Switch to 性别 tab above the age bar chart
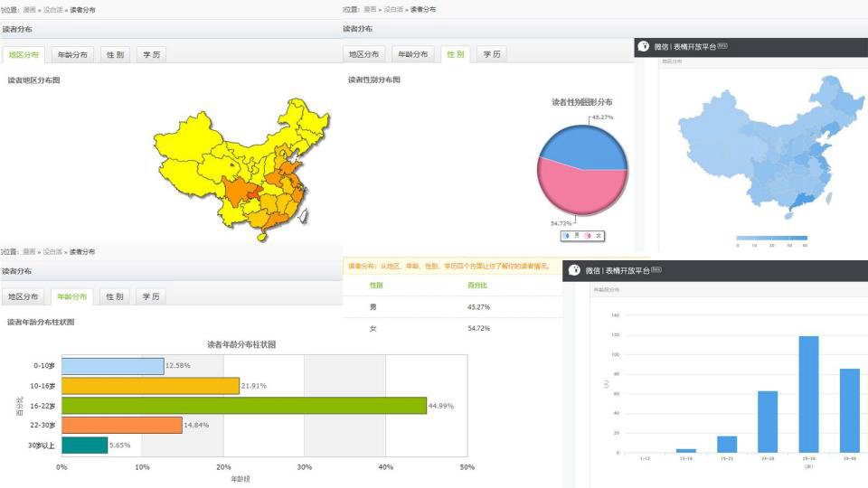868x488 pixels. click(x=114, y=296)
